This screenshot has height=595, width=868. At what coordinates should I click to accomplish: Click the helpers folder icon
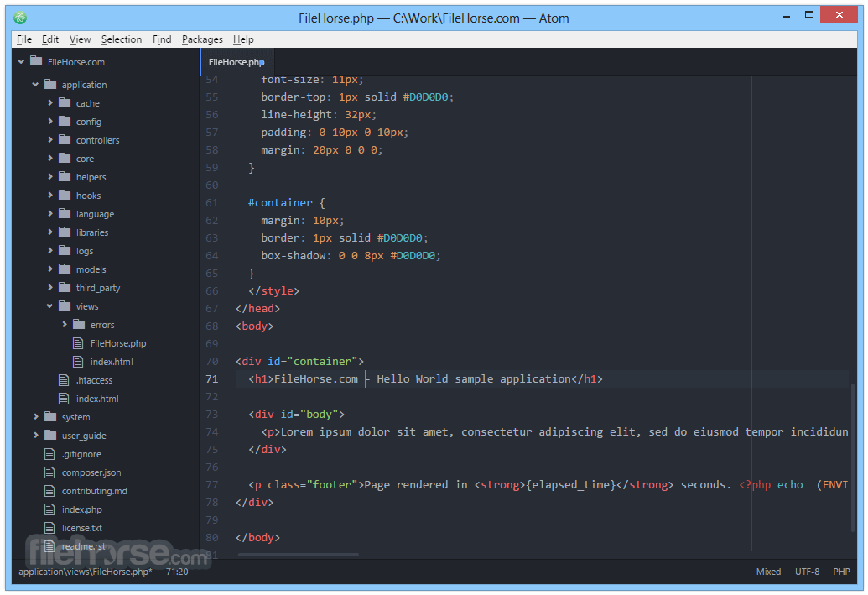(65, 176)
